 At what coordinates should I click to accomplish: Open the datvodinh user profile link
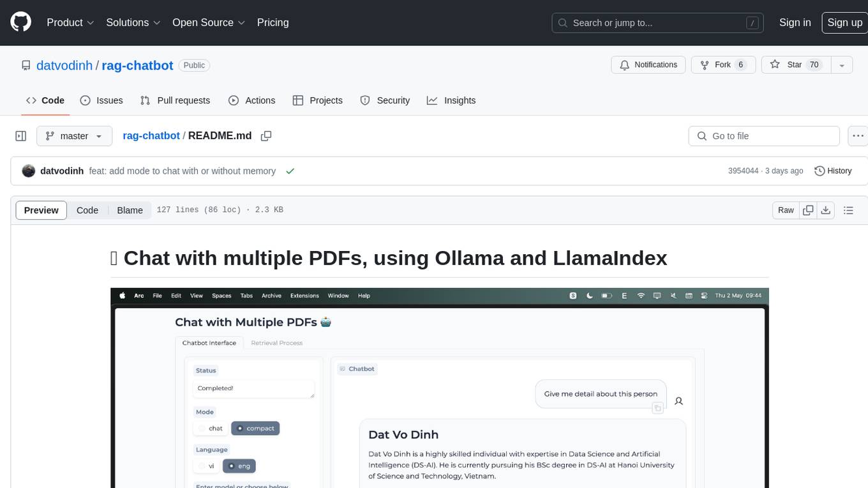tap(64, 65)
